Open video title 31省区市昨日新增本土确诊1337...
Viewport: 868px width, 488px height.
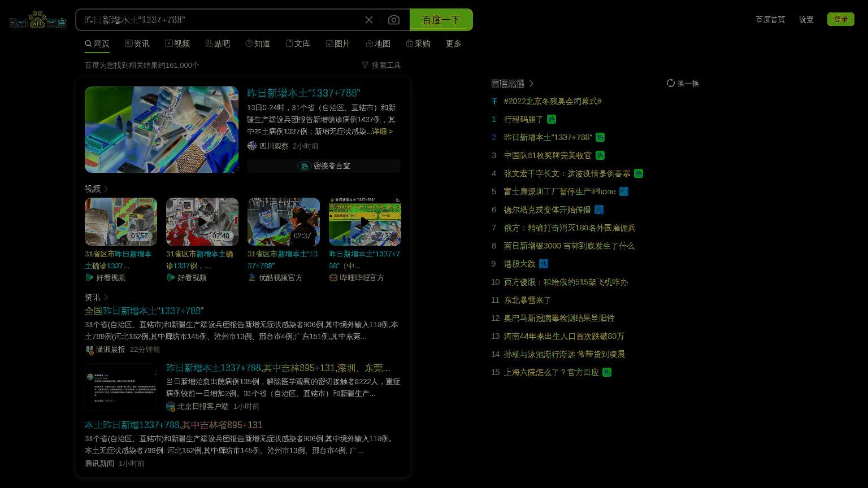119,260
